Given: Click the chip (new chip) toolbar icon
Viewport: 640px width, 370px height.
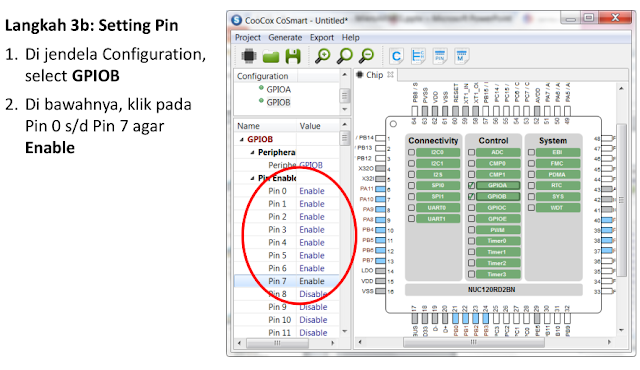Looking at the screenshot, I should click(x=249, y=55).
